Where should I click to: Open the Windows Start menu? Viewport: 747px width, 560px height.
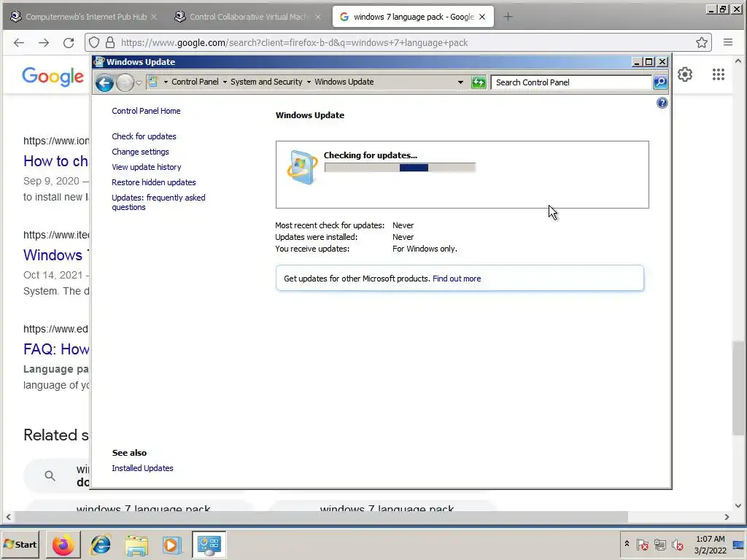pyautogui.click(x=20, y=544)
